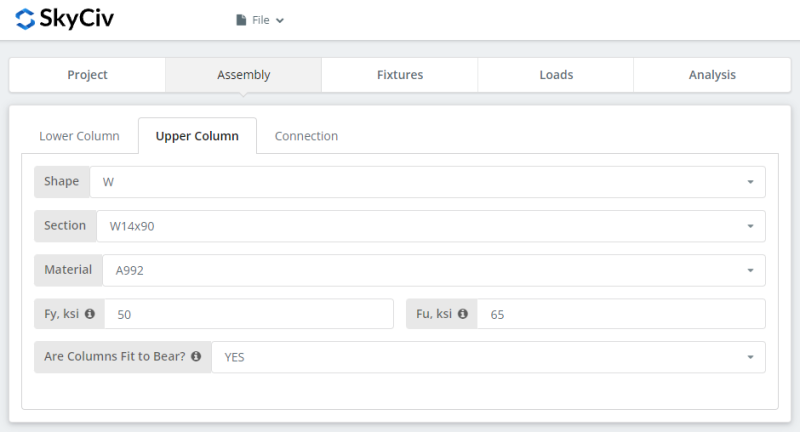Select the Assembly tab
The width and height of the screenshot is (800, 432).
pos(243,75)
